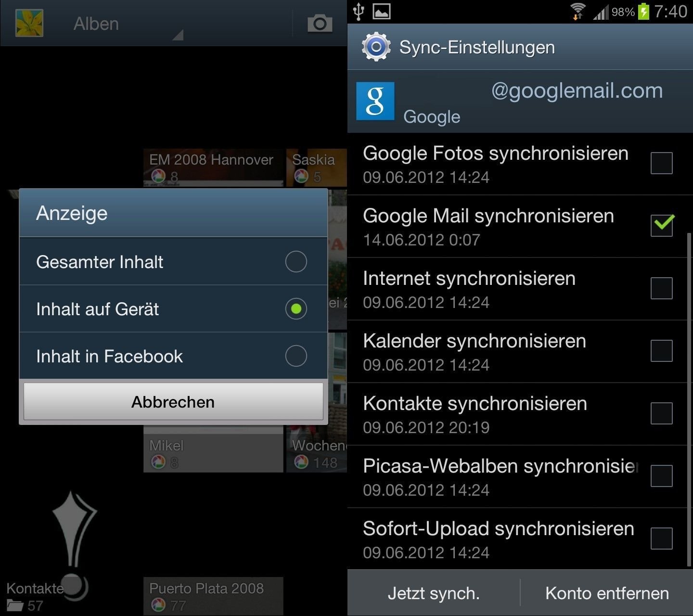Select the Inhalt in Facebook option
Screen dimensions: 693x616
pos(173,356)
